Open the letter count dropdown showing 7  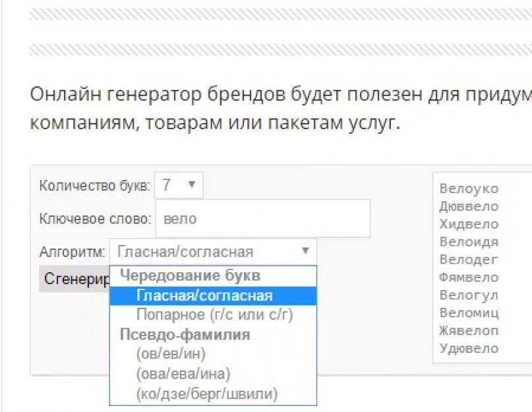tap(179, 185)
